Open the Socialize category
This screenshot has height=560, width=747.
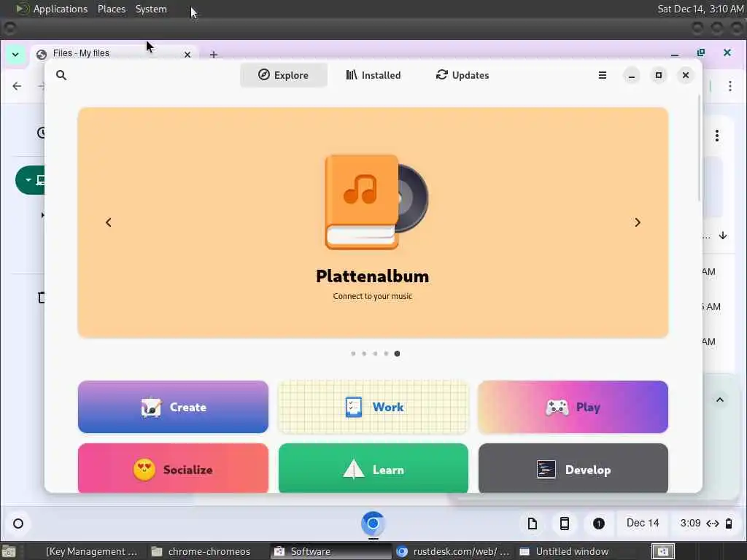173,469
